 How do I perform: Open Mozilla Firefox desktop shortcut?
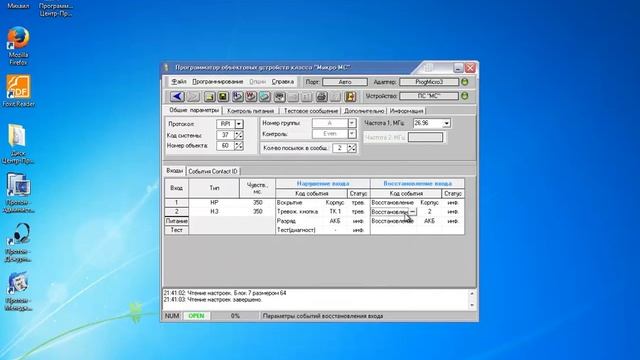pos(18,46)
